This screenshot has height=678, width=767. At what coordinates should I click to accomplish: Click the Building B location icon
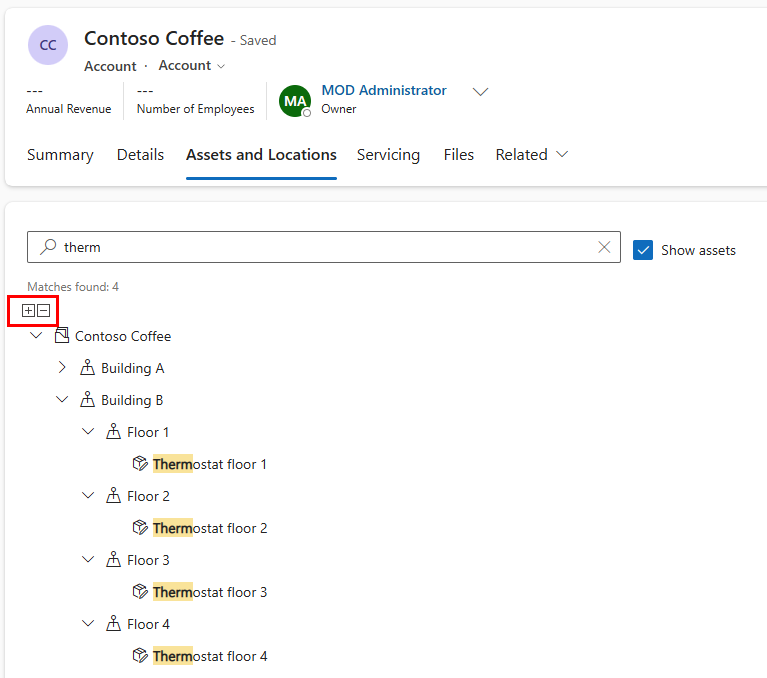click(x=87, y=400)
